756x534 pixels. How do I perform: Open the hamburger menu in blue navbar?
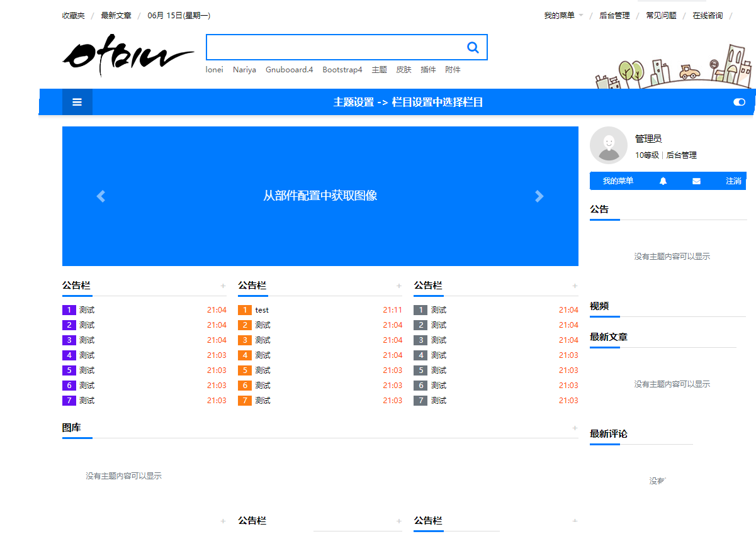click(x=77, y=102)
